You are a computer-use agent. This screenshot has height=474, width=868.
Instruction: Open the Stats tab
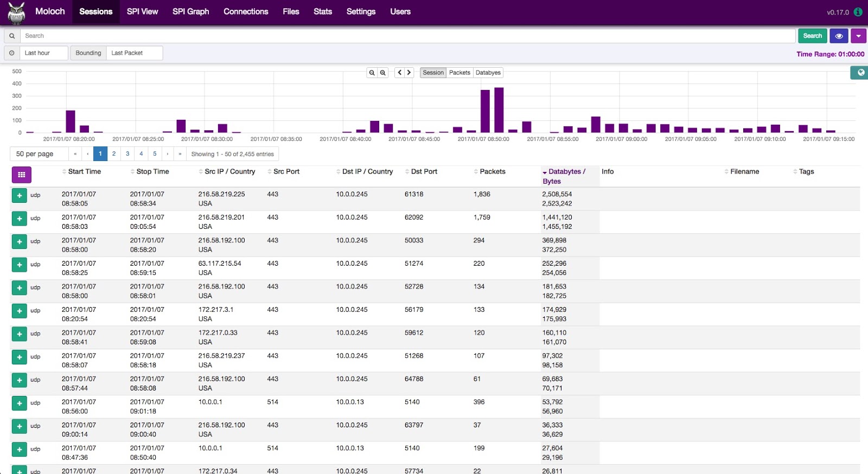323,12
